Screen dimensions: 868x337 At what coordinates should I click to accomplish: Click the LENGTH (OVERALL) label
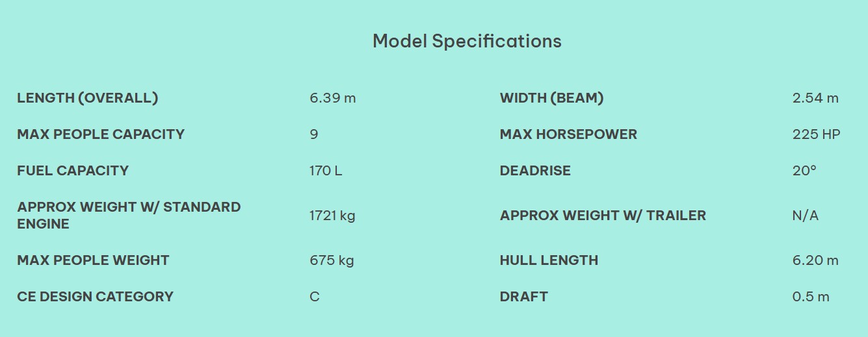coord(88,98)
